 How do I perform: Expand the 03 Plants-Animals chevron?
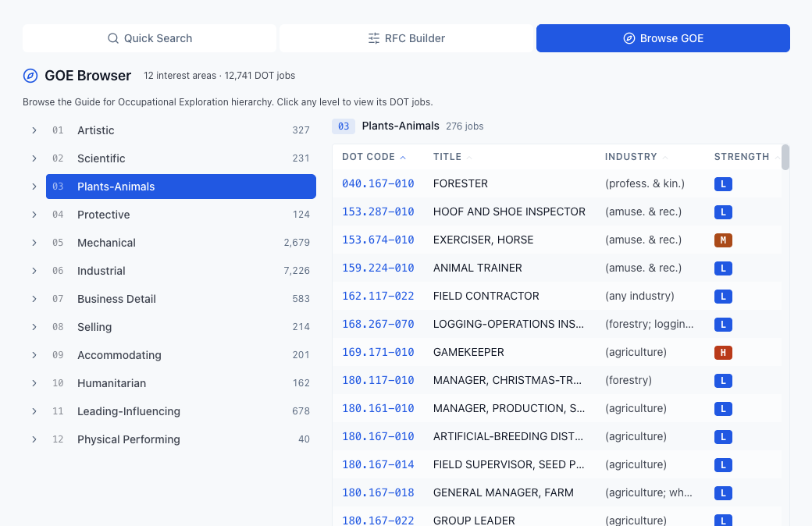34,187
